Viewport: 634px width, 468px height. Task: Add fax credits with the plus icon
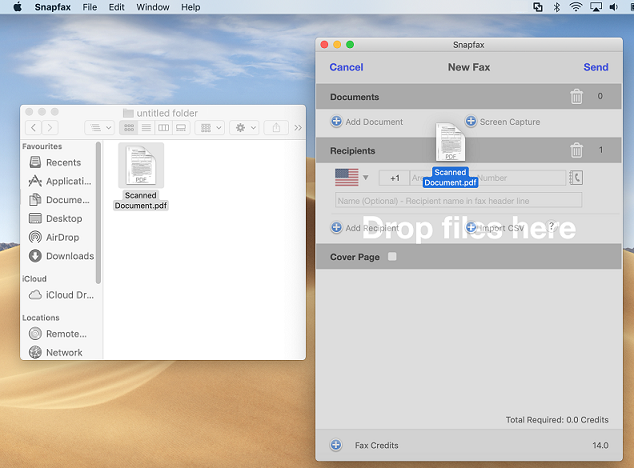click(x=336, y=445)
